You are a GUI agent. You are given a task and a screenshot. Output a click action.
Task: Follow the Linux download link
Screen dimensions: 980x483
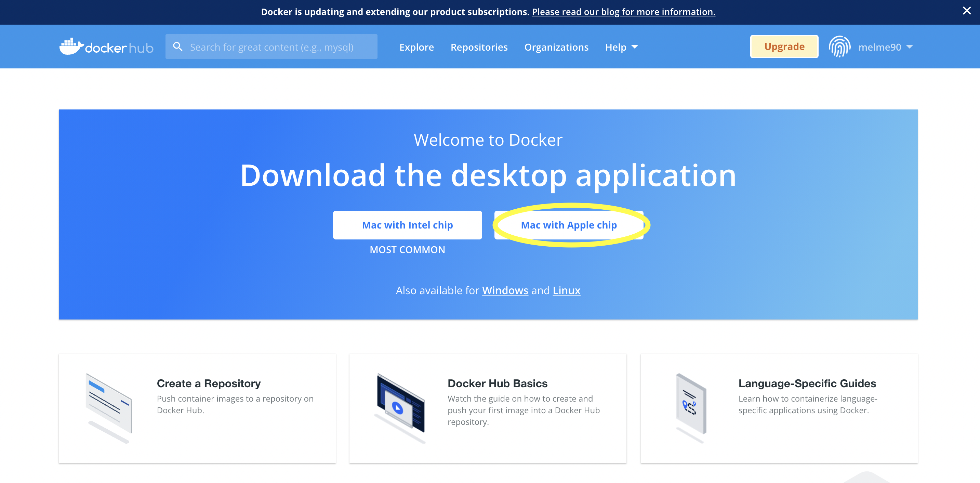(566, 290)
